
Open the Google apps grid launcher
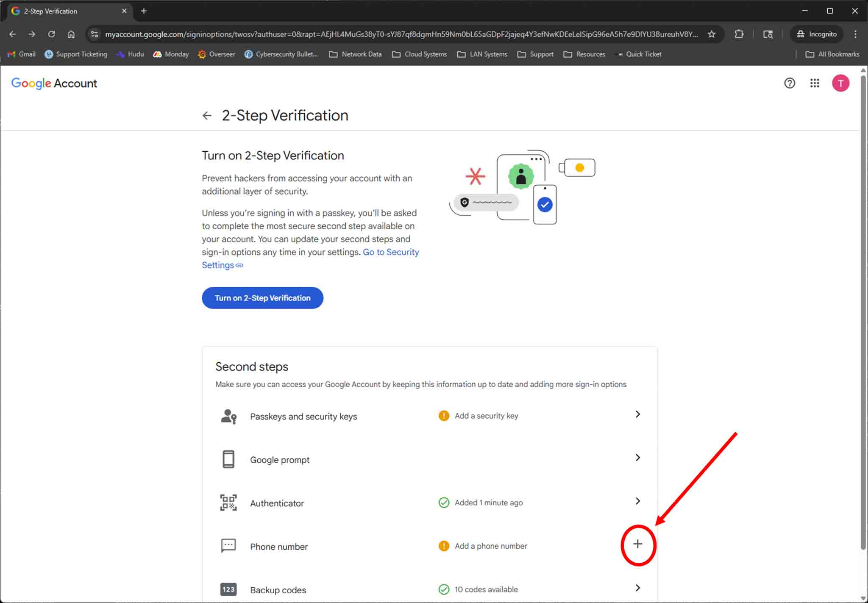(814, 83)
